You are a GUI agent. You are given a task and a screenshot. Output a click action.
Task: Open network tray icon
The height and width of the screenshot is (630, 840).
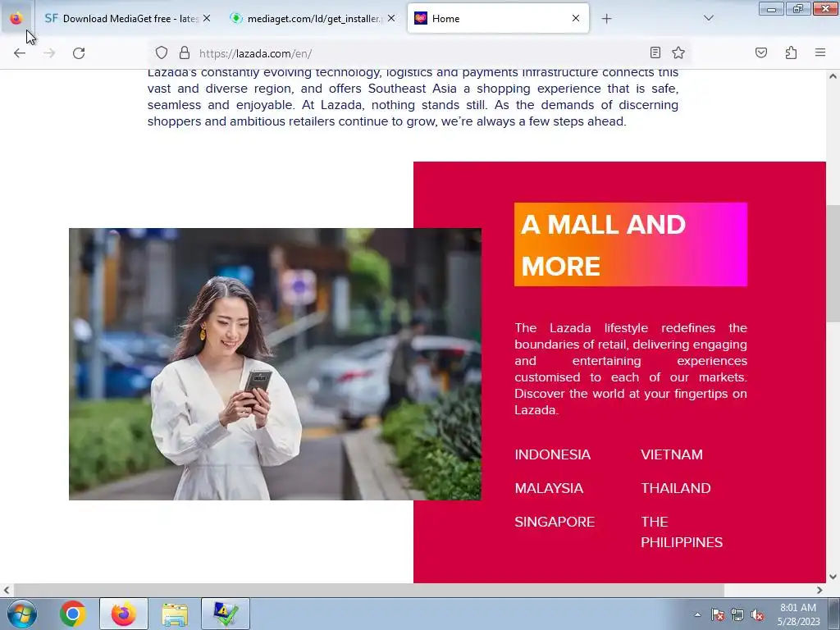pyautogui.click(x=737, y=614)
